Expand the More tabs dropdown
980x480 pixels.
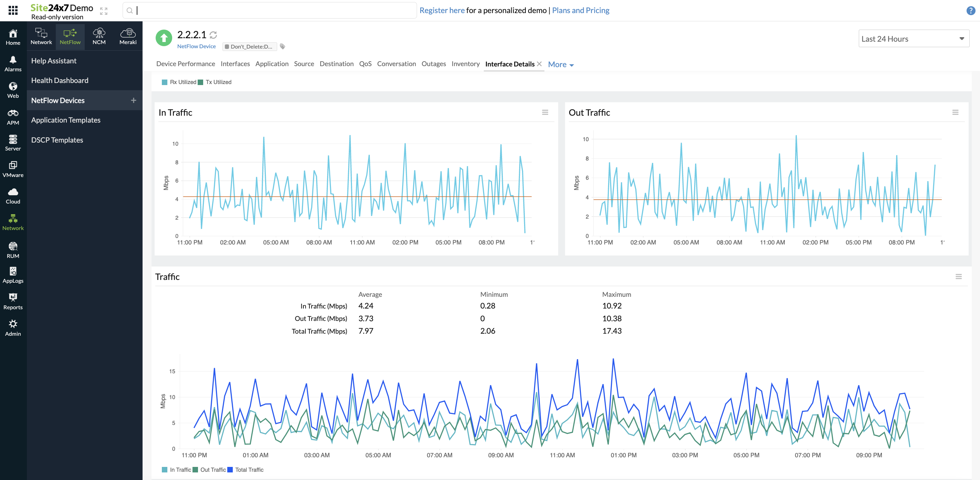point(561,65)
